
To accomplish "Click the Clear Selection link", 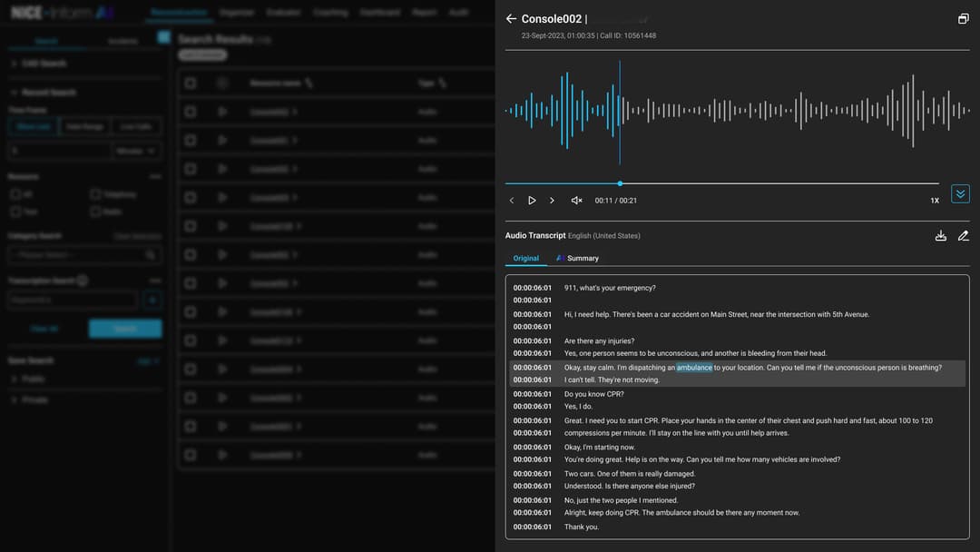I will (x=138, y=236).
